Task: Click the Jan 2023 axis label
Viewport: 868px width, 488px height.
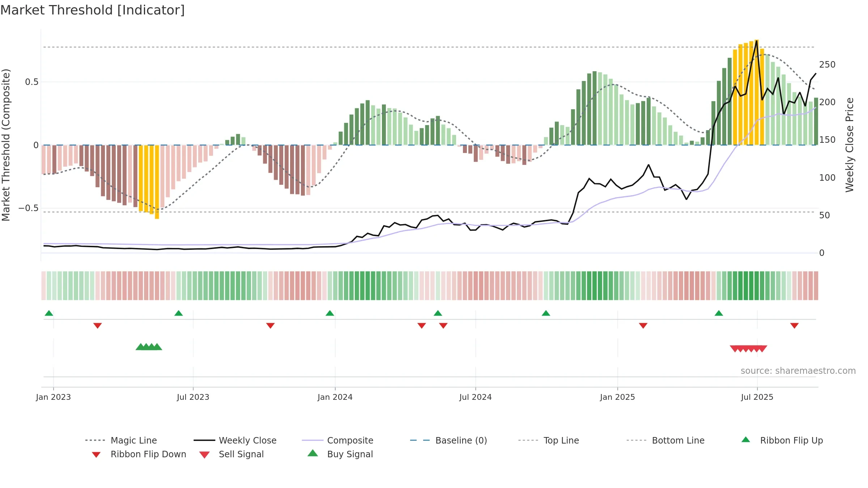Action: pos(54,397)
